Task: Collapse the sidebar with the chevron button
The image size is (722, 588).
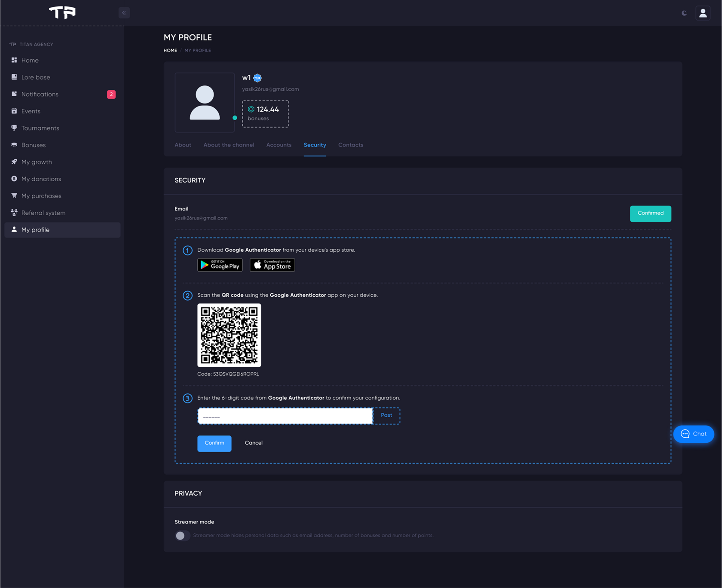Action: [x=124, y=12]
